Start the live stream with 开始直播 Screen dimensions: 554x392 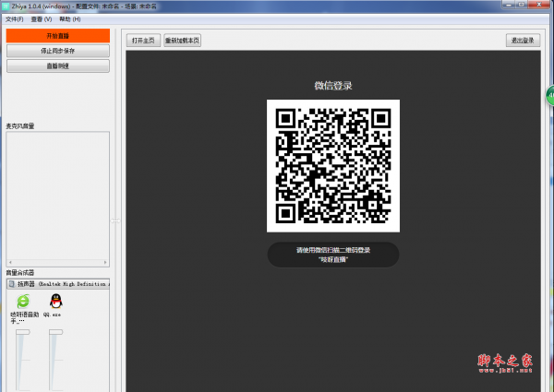pyautogui.click(x=57, y=35)
